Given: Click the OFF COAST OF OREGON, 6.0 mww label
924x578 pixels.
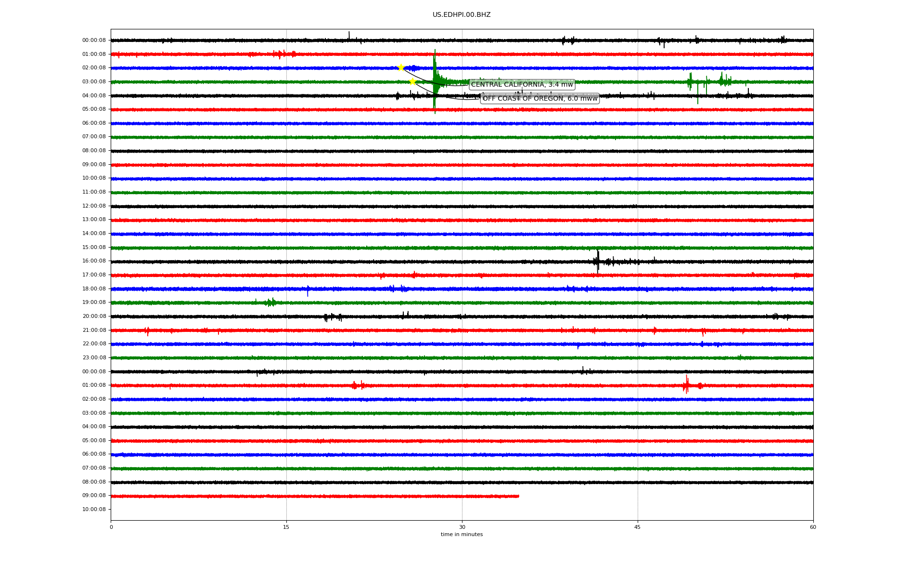Looking at the screenshot, I should pos(539,99).
